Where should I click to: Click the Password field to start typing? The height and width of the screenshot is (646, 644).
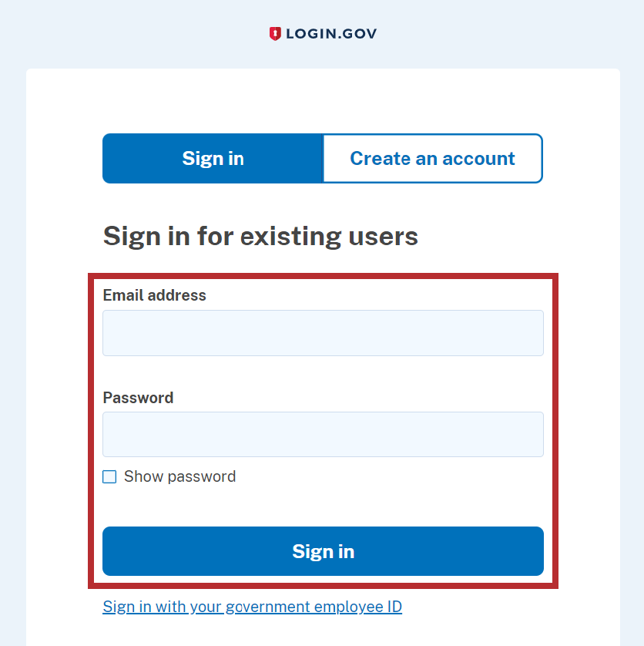tap(323, 434)
